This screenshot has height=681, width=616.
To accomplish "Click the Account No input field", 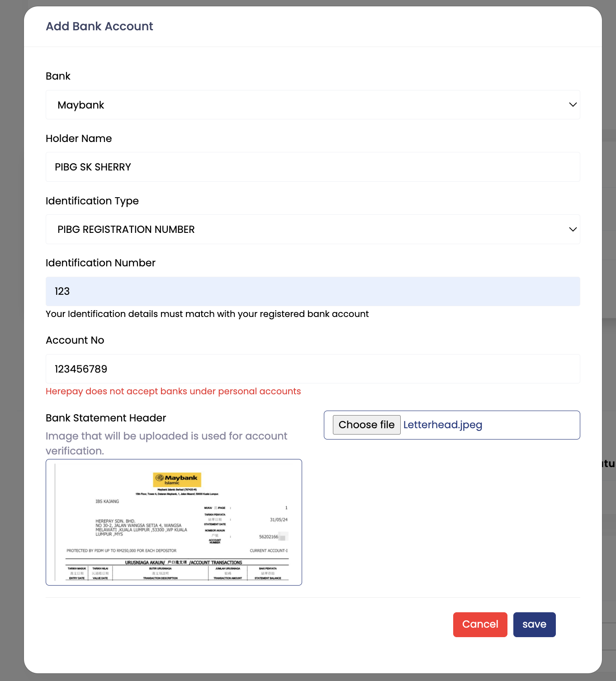I will coord(313,369).
